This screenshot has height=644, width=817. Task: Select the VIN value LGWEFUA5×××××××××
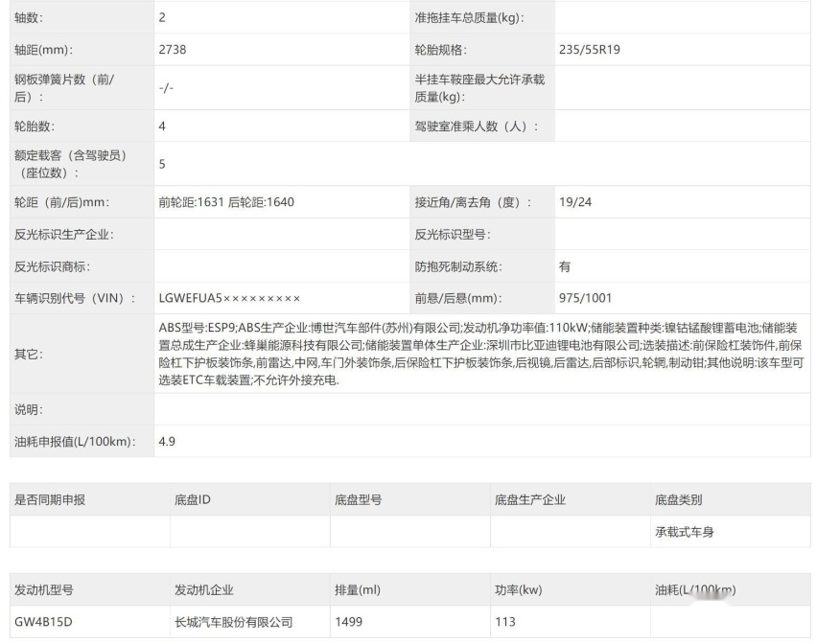[229, 298]
